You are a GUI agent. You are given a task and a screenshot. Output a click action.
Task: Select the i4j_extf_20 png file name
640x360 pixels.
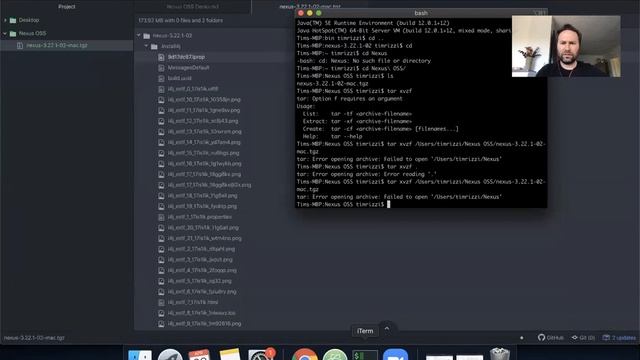pyautogui.click(x=203, y=228)
